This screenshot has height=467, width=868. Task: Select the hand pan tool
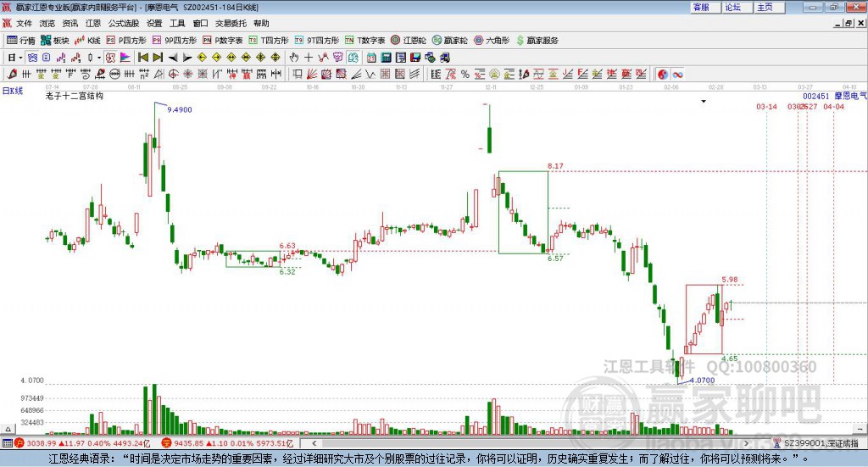tap(294, 58)
